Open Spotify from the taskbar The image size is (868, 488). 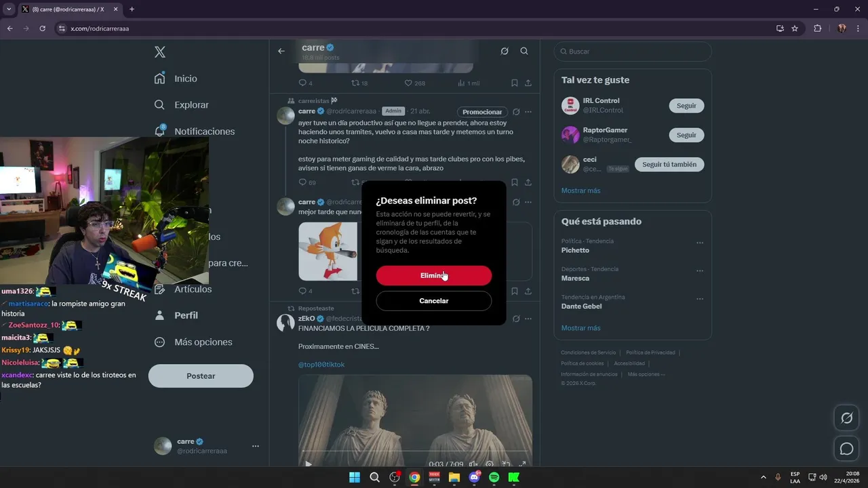pyautogui.click(x=494, y=477)
